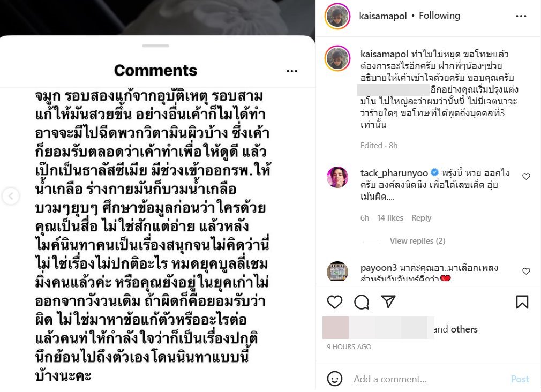
Task: Like the post with heart icon
Action: click(x=334, y=302)
